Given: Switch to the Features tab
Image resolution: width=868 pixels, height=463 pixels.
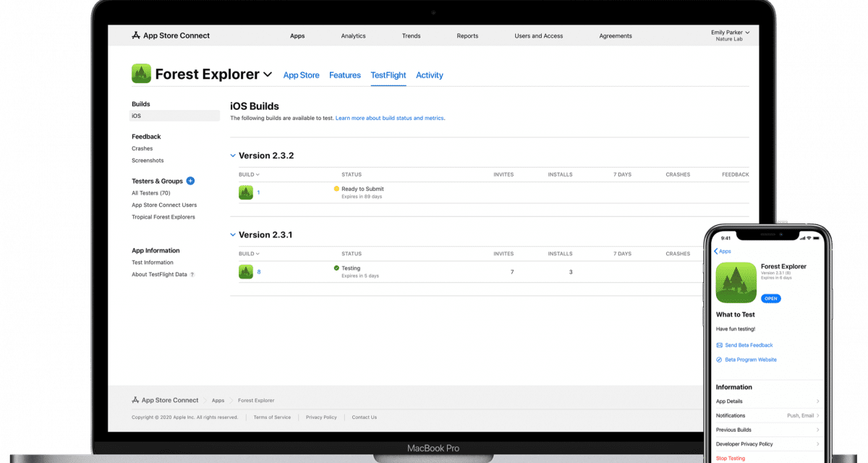Looking at the screenshot, I should point(345,75).
